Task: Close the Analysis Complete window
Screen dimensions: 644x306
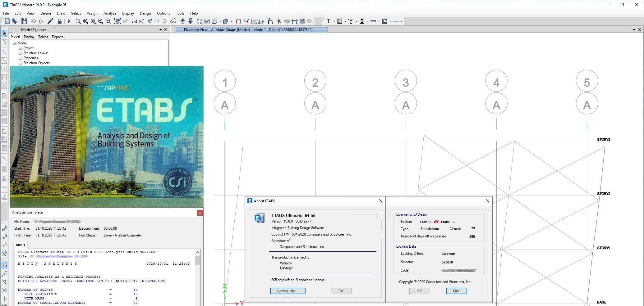Action: (200, 213)
